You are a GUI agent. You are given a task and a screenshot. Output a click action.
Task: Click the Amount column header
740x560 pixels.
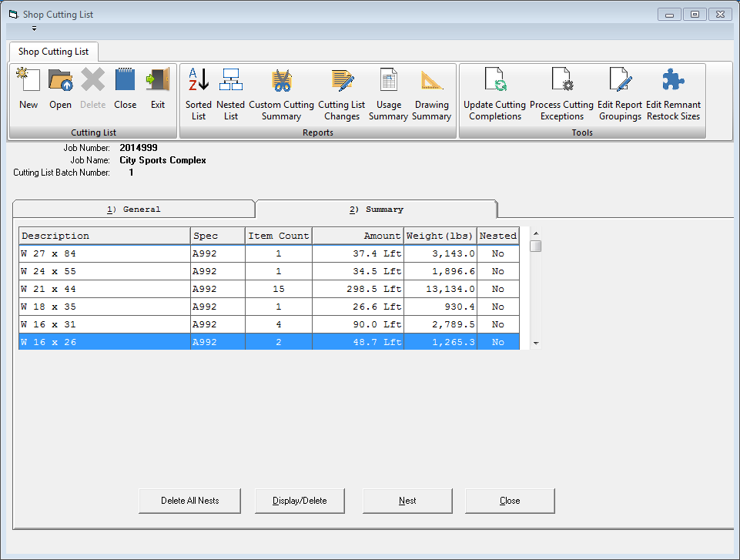[x=358, y=236]
